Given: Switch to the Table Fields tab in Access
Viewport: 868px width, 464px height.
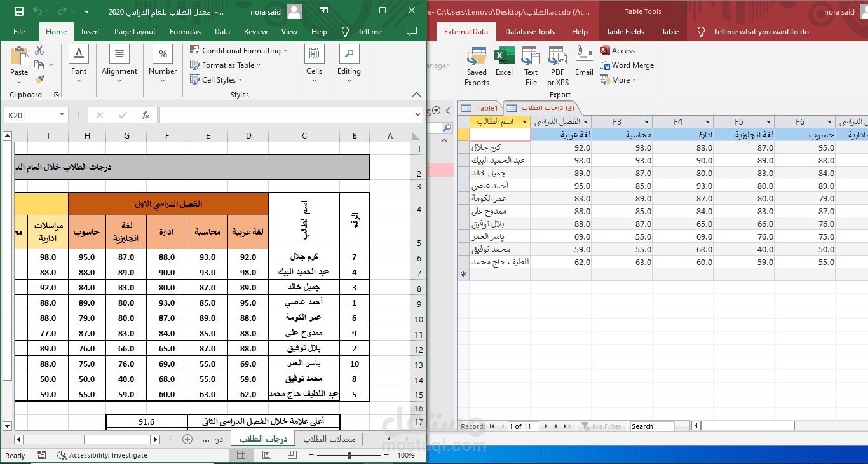Looking at the screenshot, I should point(625,32).
